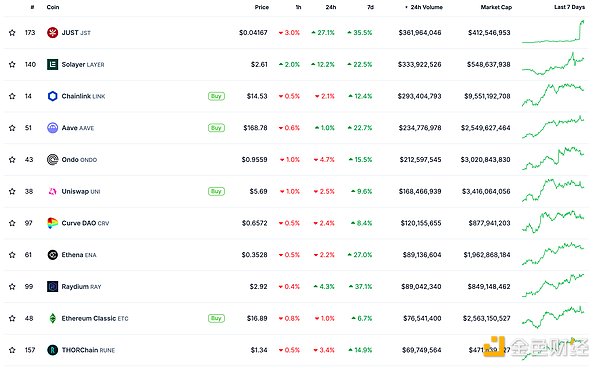This screenshot has height=368, width=600.
Task: Toggle favorite star for JUST
Action: [12, 33]
